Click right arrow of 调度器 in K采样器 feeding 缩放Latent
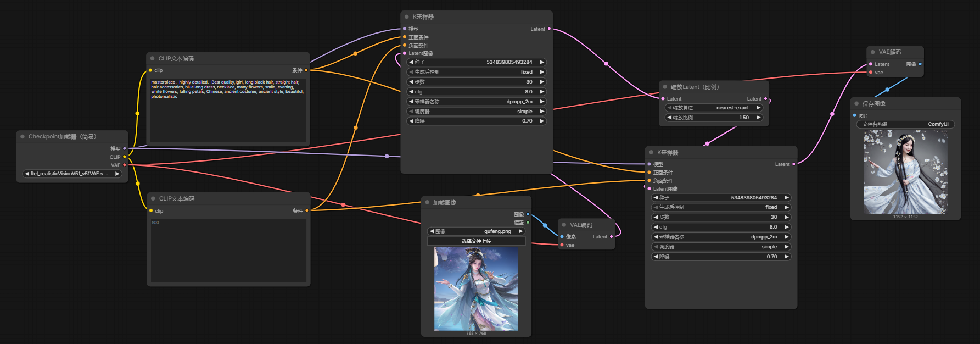This screenshot has height=344, width=980. coord(542,112)
